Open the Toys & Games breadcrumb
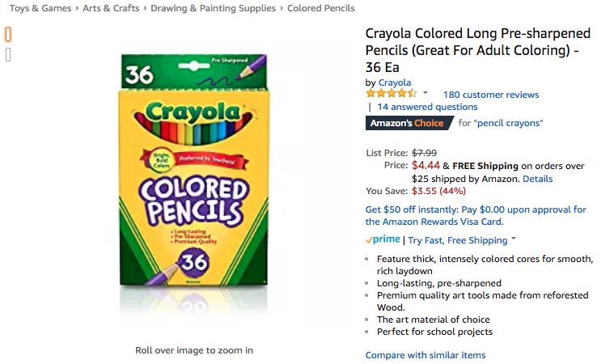 (40, 8)
